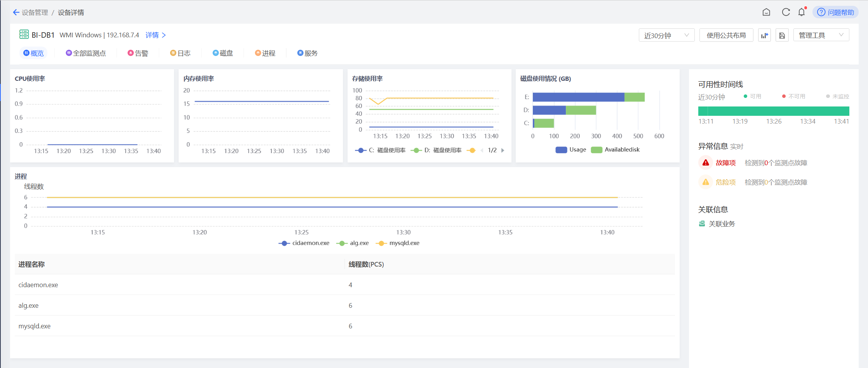Click the C: drive green available bar
The image size is (868, 368).
[544, 123]
